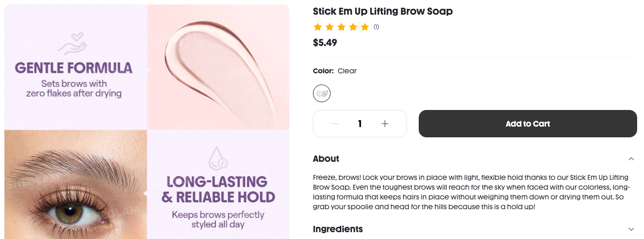The width and height of the screenshot is (644, 239).
Task: Click the third rating star
Action: pos(341,27)
